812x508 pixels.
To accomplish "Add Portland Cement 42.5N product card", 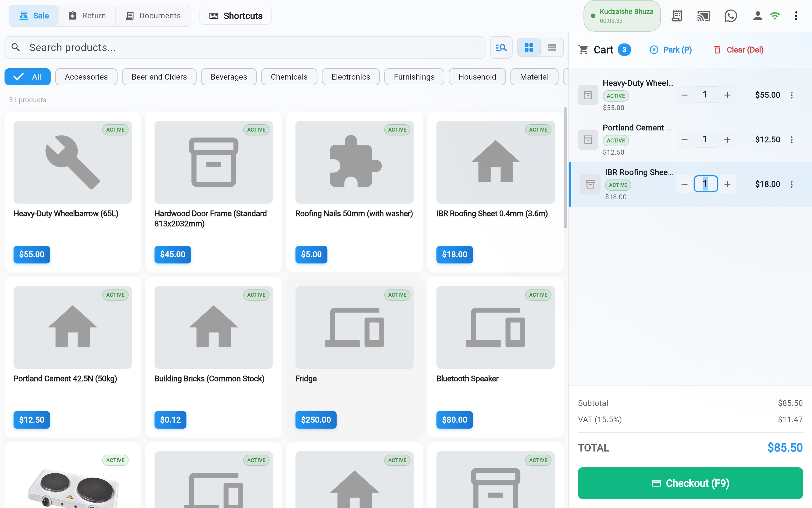I will 72,357.
